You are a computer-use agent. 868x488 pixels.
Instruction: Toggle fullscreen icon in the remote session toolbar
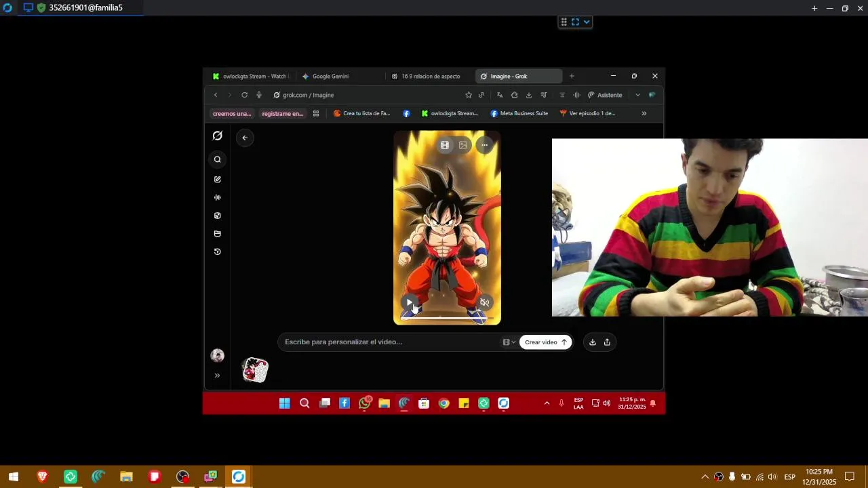575,22
